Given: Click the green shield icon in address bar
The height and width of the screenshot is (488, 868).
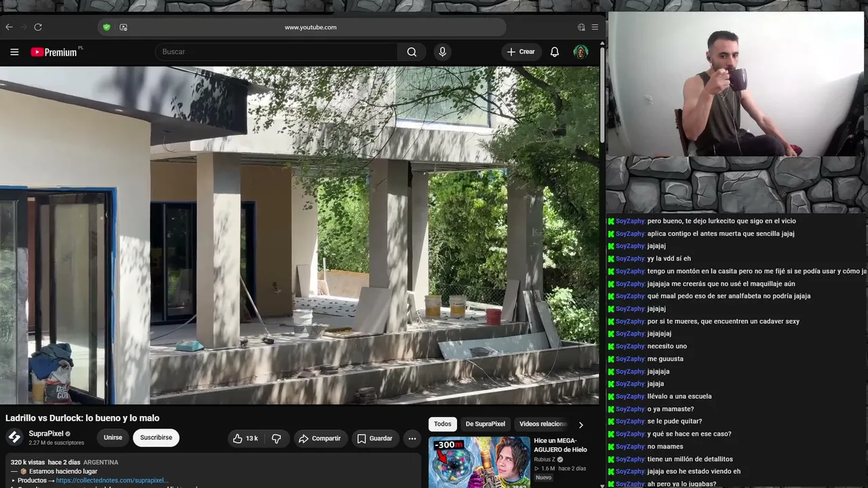Looking at the screenshot, I should point(106,27).
